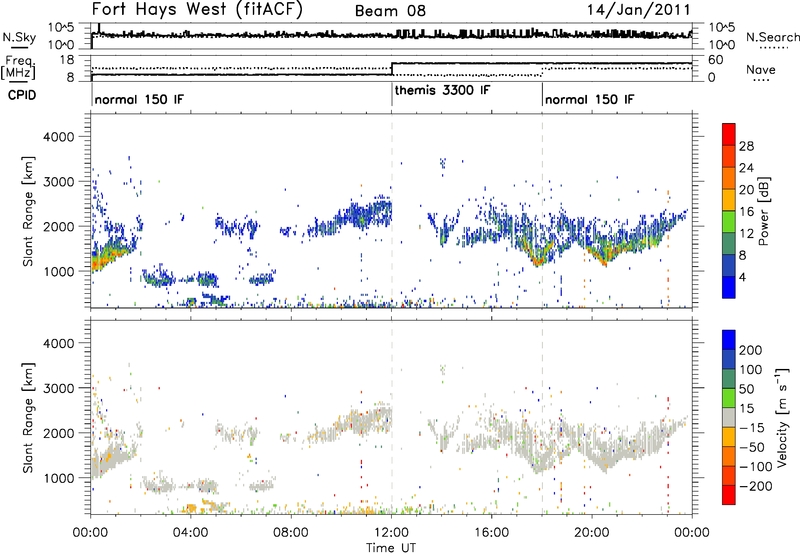Click the 'Nave' legend label
The width and height of the screenshot is (800, 554).
click(760, 69)
